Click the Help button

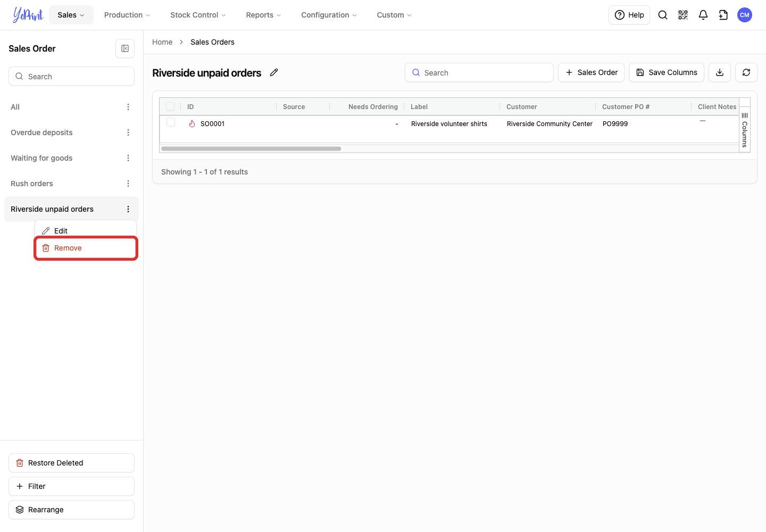tap(629, 15)
